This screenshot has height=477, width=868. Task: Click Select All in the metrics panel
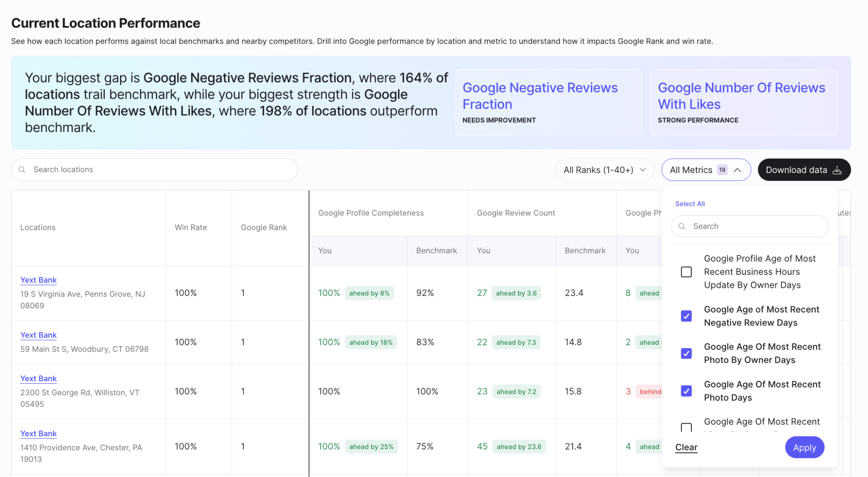(690, 204)
